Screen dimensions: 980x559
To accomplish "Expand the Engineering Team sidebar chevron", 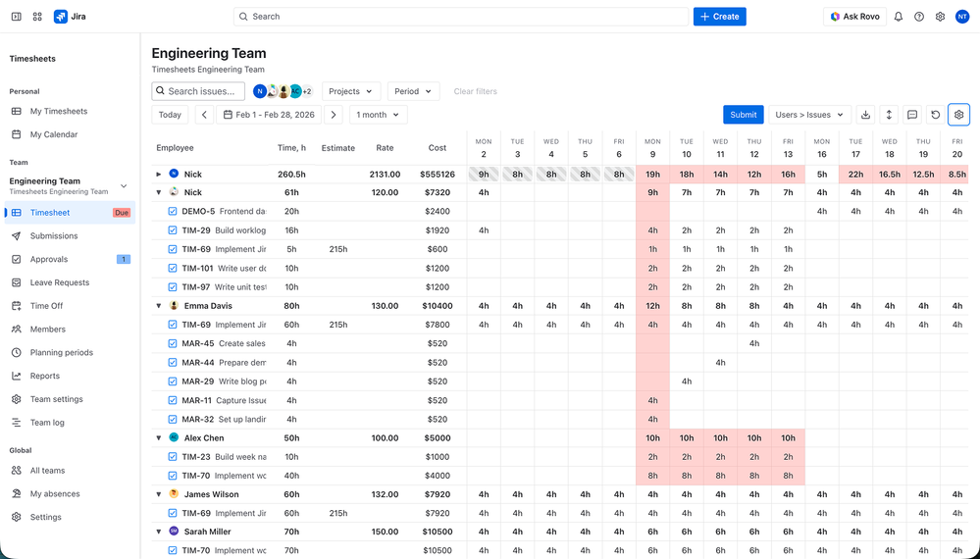I will pyautogui.click(x=124, y=186).
